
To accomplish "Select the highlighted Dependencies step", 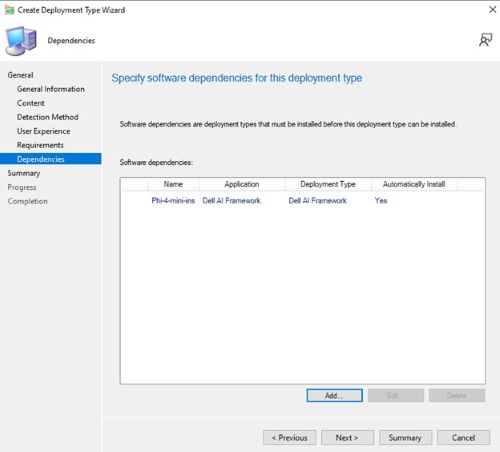I will click(x=51, y=159).
